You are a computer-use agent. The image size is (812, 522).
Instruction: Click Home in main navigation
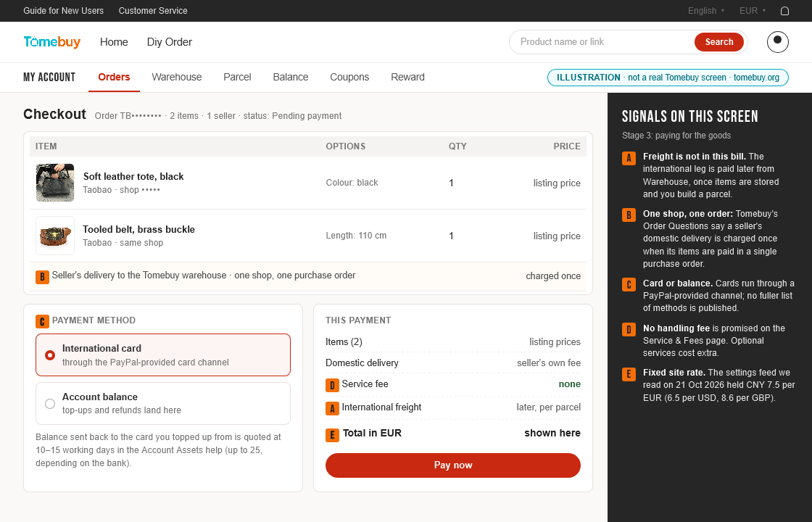pos(114,42)
